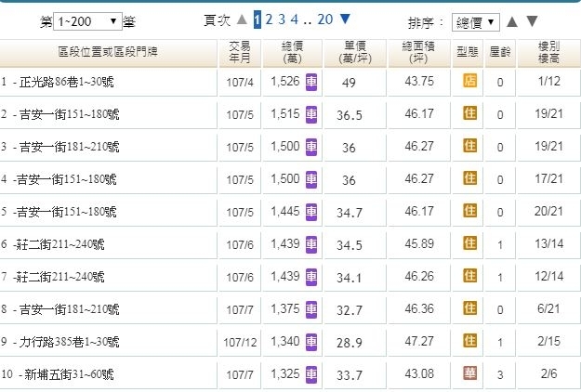
Task: Click 華 type icon in row 10
Action: pos(469,373)
